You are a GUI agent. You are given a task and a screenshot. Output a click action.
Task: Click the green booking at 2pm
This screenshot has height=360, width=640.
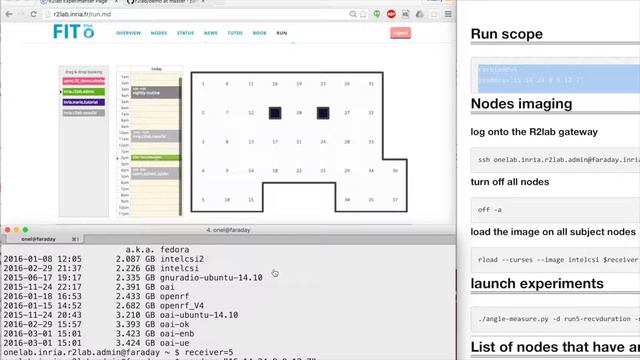pos(155,158)
